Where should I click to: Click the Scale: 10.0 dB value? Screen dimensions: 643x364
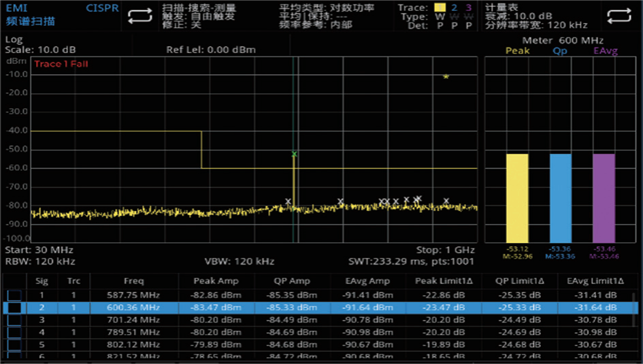click(x=40, y=50)
